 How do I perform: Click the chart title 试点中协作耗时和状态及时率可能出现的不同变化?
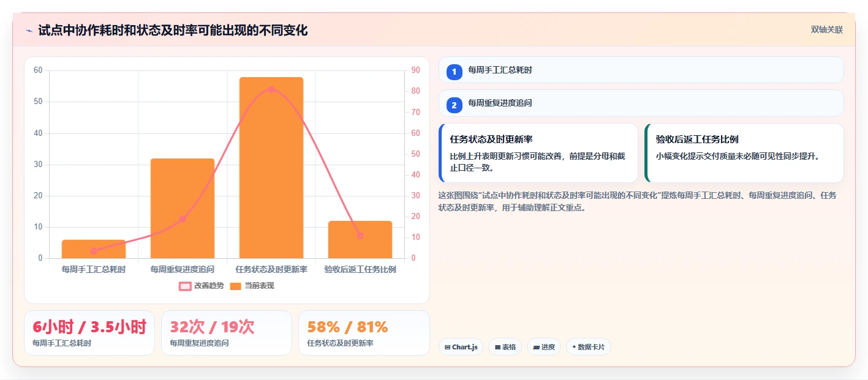[x=173, y=30]
